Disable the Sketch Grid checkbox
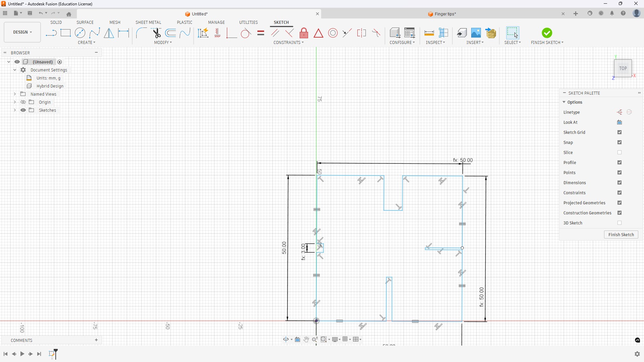Viewport: 644px width, 362px height. (620, 133)
